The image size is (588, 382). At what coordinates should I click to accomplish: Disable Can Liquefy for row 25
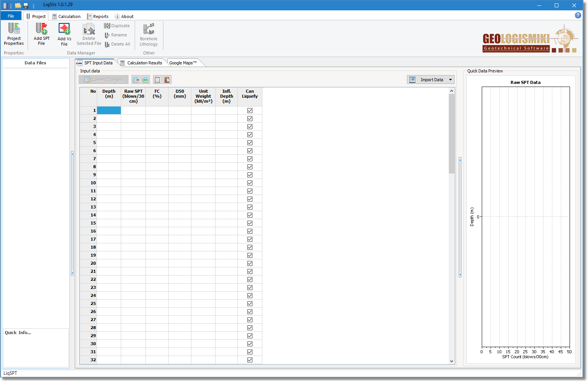[x=250, y=303]
